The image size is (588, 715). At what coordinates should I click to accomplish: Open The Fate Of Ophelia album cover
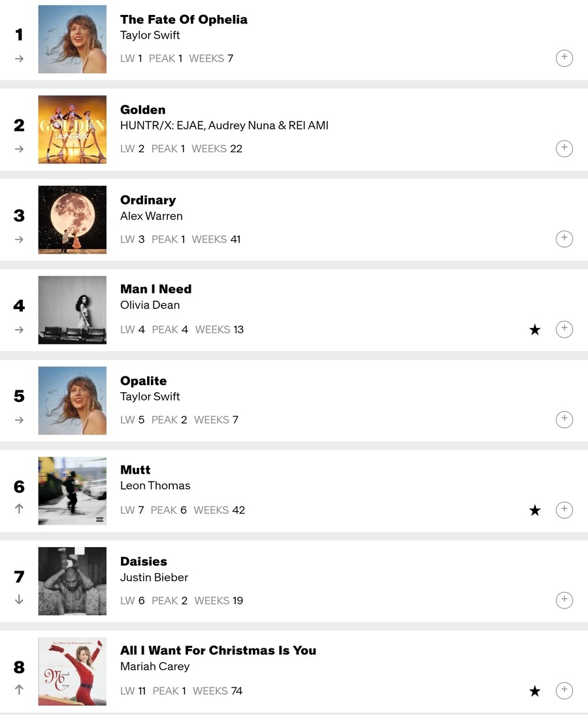coord(73,39)
